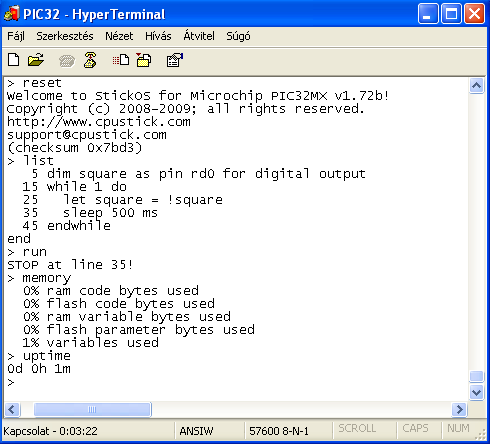
Task: Click the CAPS indicator in status bar
Action: click(415, 428)
